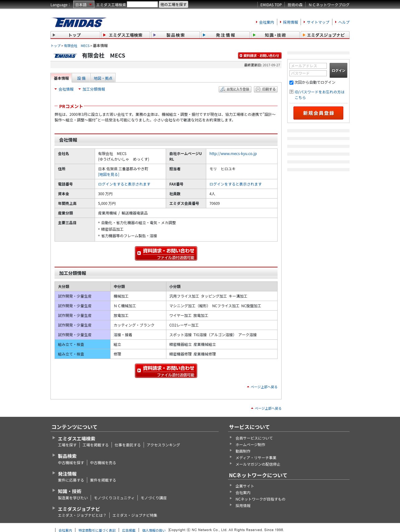Select the 製品検索 navigation tab
Viewport: 400px width, 532px height.
(x=175, y=35)
